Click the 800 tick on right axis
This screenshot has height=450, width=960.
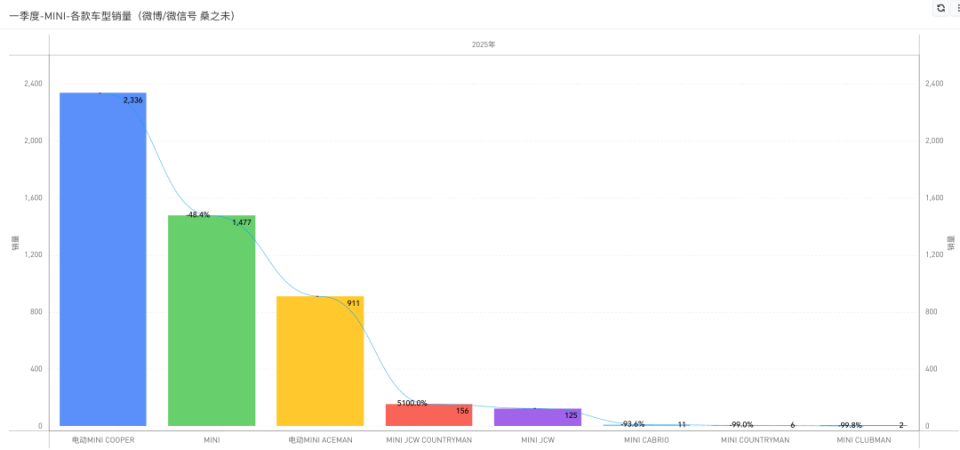[931, 312]
